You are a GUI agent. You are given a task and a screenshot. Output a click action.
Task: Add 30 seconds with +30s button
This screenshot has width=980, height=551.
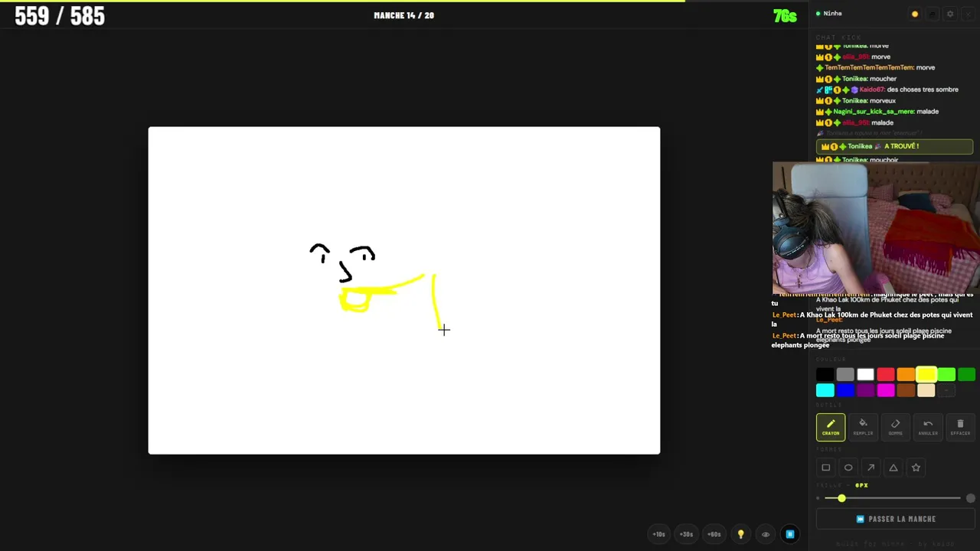pyautogui.click(x=687, y=534)
